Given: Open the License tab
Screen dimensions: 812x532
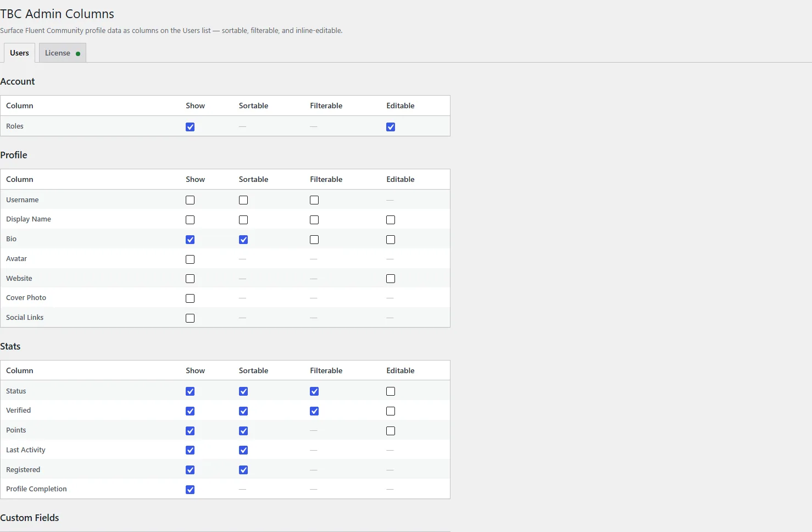Looking at the screenshot, I should coord(63,53).
